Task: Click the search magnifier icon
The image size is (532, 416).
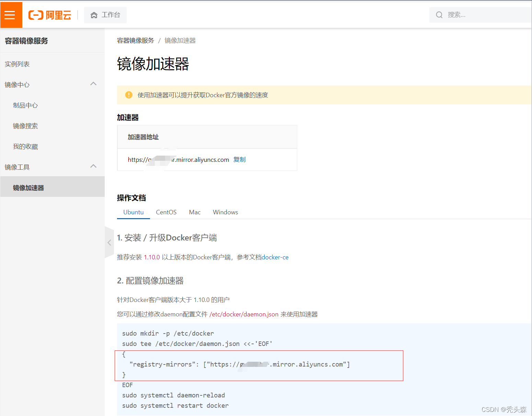Action: pos(439,15)
